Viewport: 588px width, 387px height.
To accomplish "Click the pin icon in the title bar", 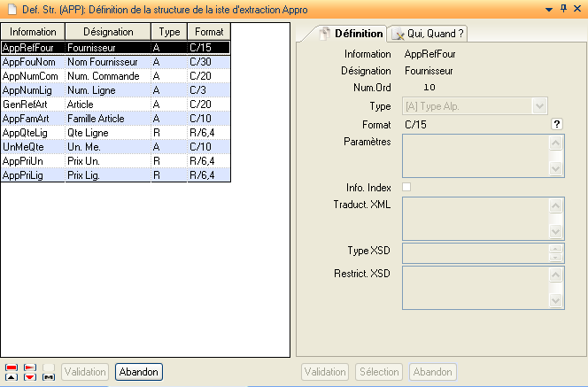I will 561,9.
